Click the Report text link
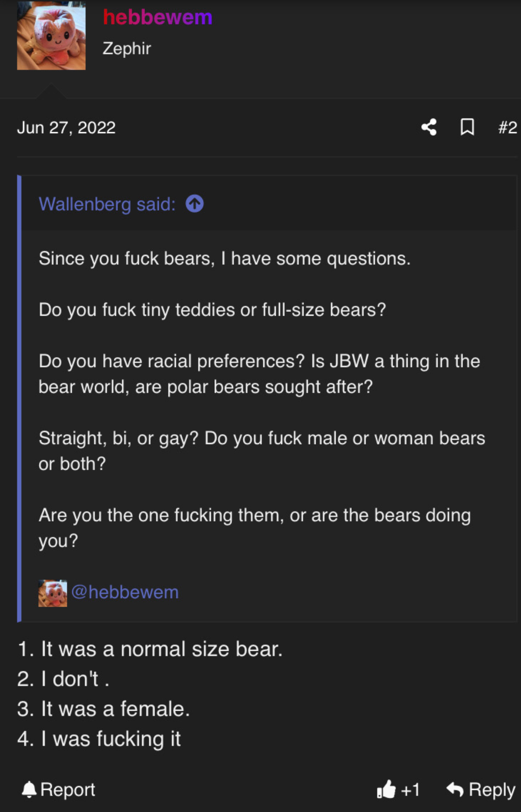The height and width of the screenshot is (812, 521). 68,790
